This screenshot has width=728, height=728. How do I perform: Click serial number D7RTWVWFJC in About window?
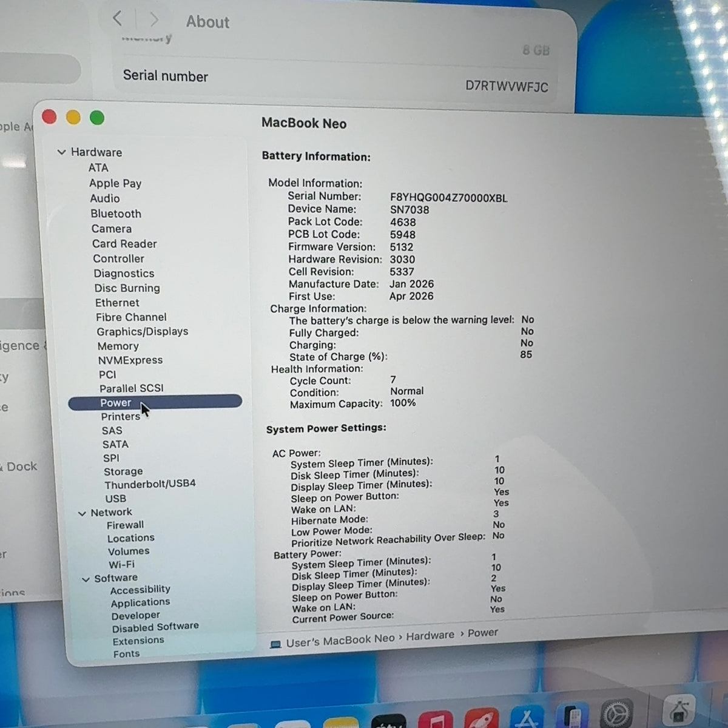point(507,86)
